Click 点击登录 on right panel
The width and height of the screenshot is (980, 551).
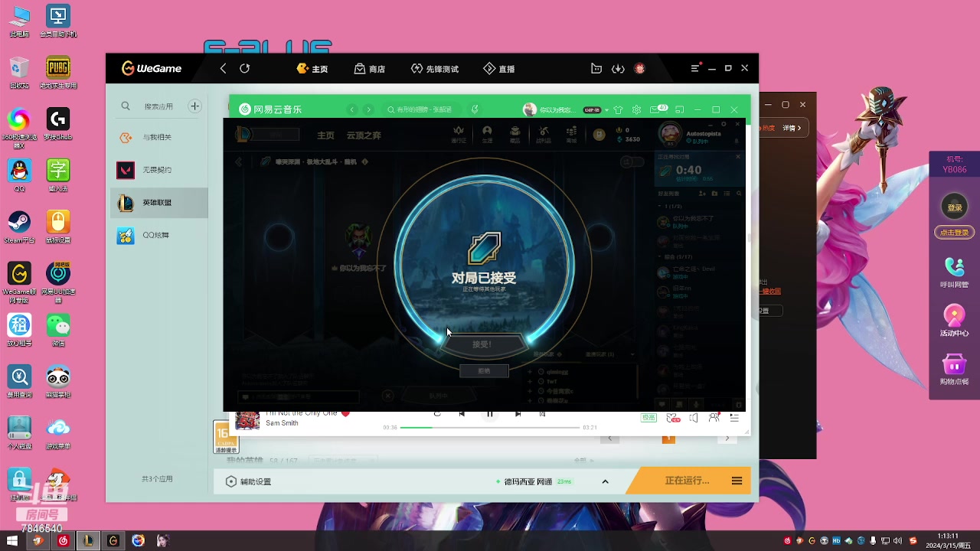pyautogui.click(x=955, y=233)
